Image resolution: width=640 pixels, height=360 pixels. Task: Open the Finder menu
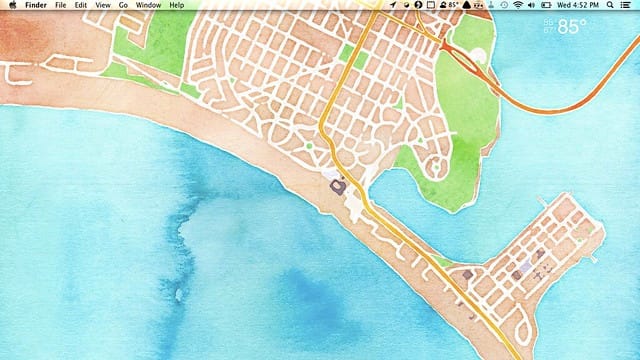pos(36,5)
